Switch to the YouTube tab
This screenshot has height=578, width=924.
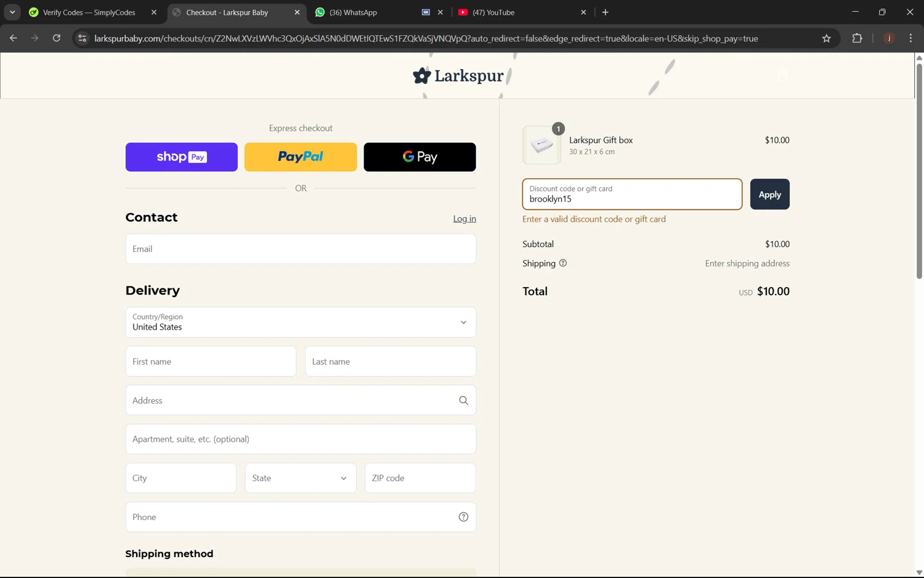point(493,12)
